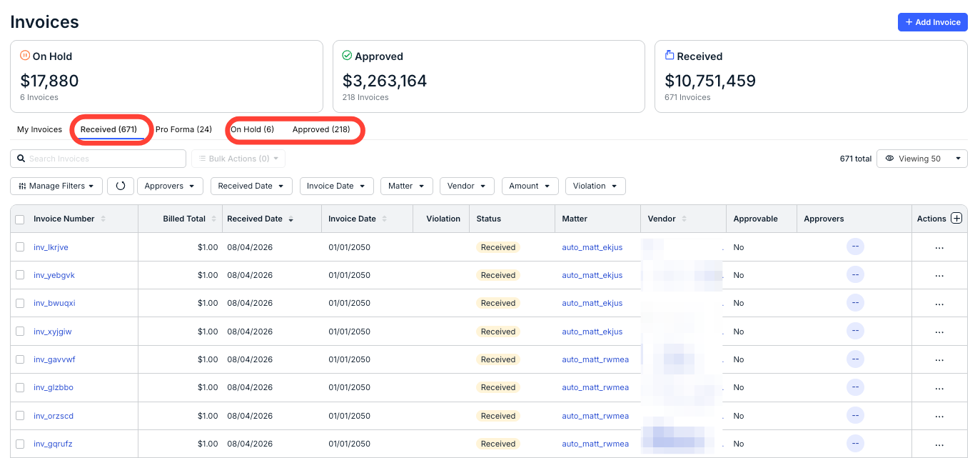Sort by Vendor column arrows
The height and width of the screenshot is (458, 980).
(685, 219)
